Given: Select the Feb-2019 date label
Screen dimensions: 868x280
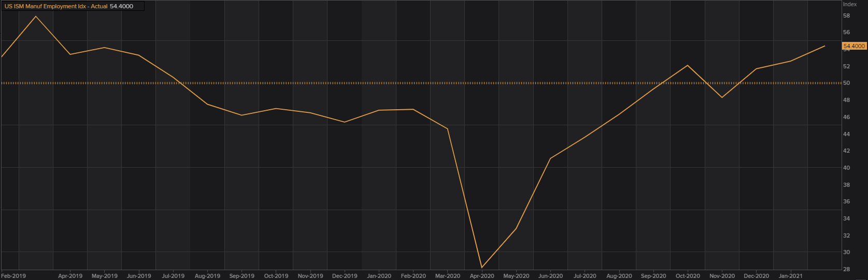Looking at the screenshot, I should pos(14,276).
